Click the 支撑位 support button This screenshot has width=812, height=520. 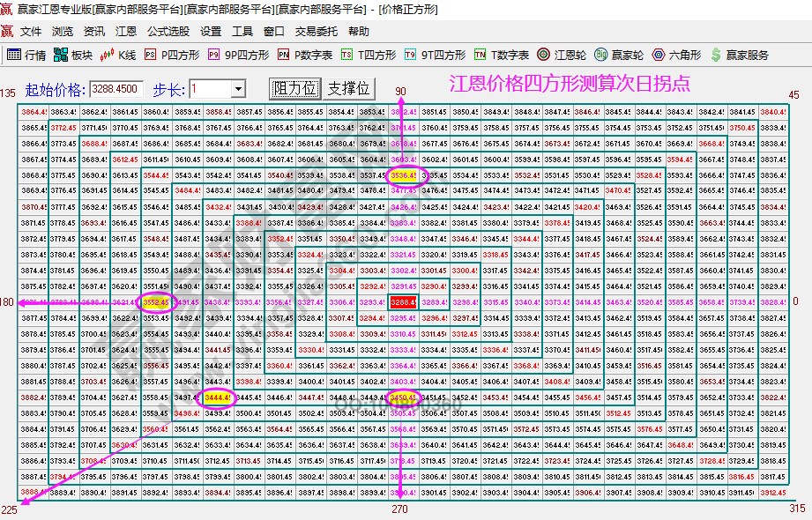point(351,88)
